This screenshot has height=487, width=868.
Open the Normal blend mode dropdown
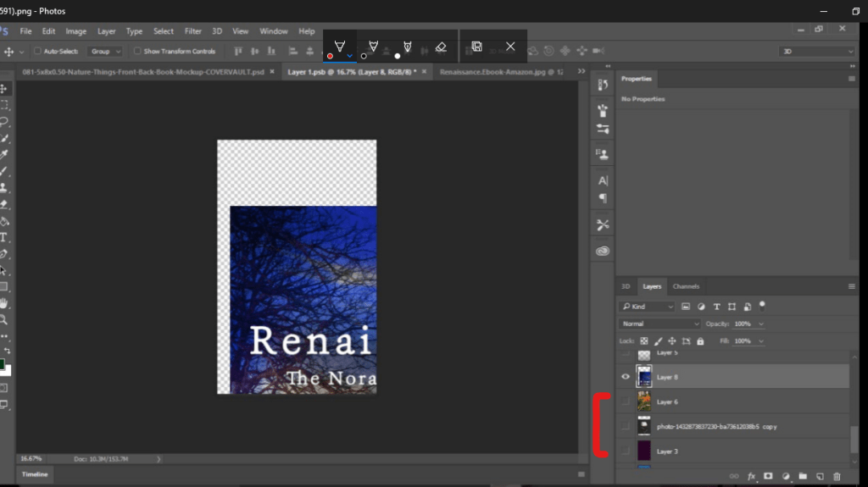[x=660, y=324]
